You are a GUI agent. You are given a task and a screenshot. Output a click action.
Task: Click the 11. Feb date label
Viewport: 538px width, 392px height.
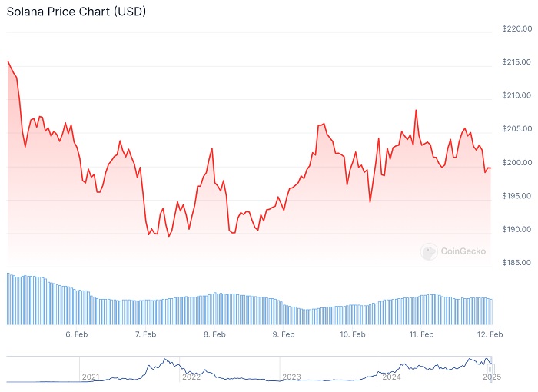tap(420, 334)
